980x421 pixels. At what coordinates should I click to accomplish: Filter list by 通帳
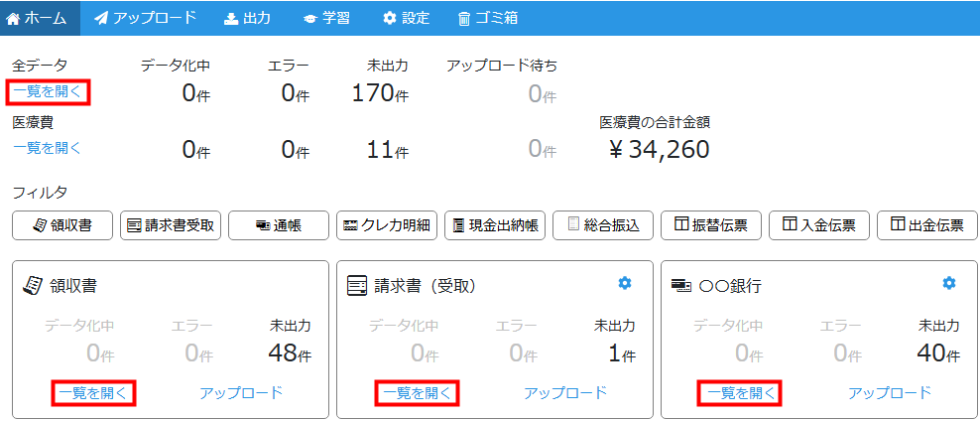point(278,225)
